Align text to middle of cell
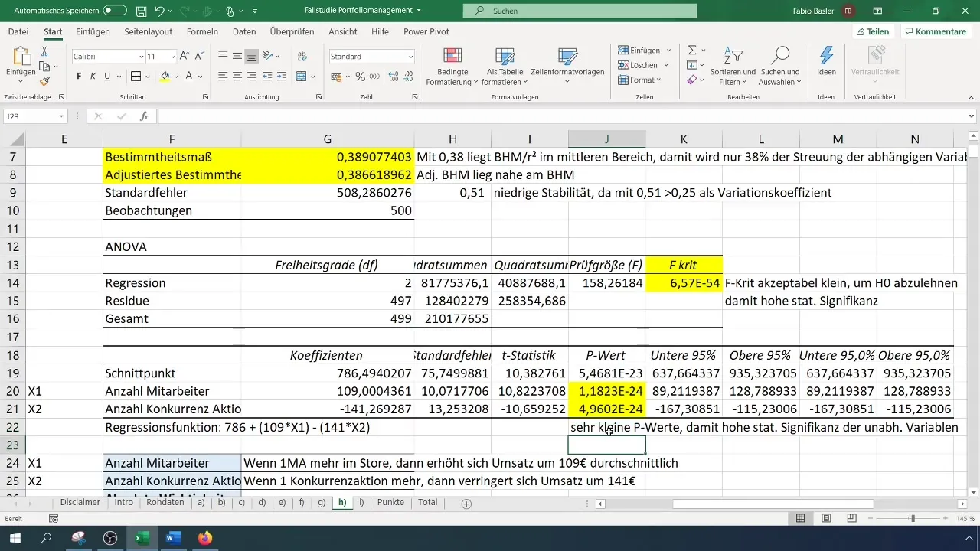 pyautogui.click(x=237, y=57)
